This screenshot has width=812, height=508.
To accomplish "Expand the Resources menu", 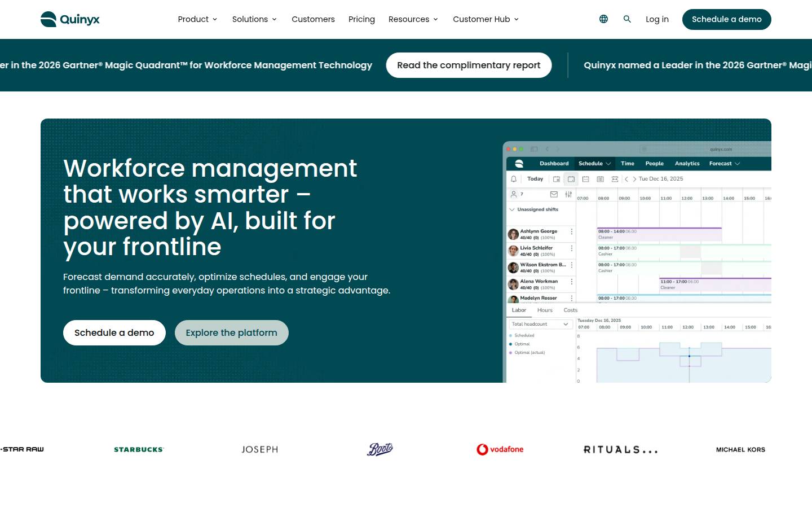I will point(413,19).
